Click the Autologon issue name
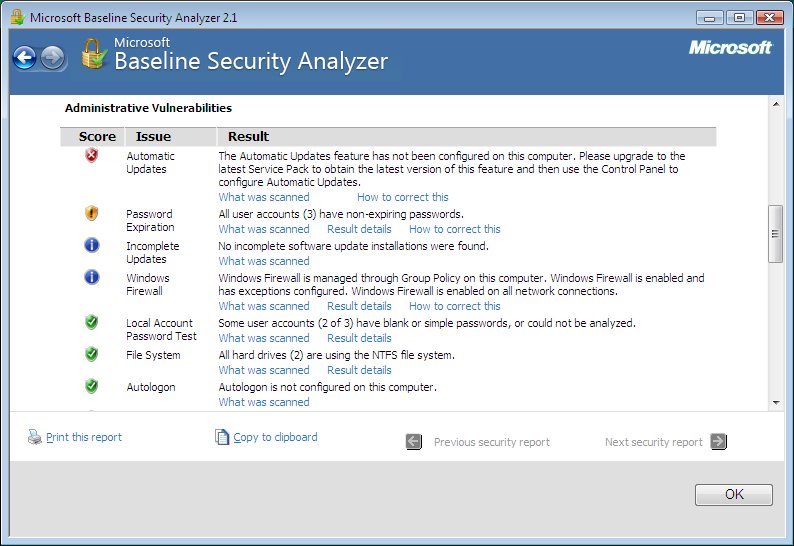Viewport: 794px width, 546px height. [151, 387]
